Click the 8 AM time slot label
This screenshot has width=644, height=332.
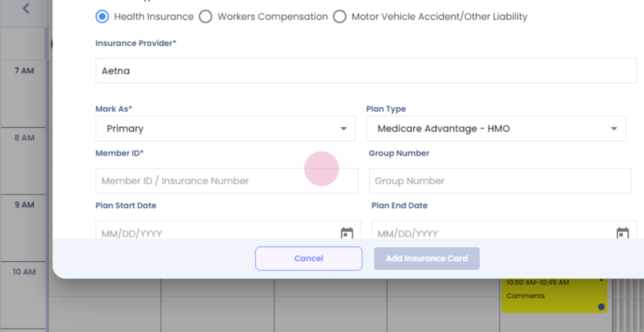pos(24,137)
